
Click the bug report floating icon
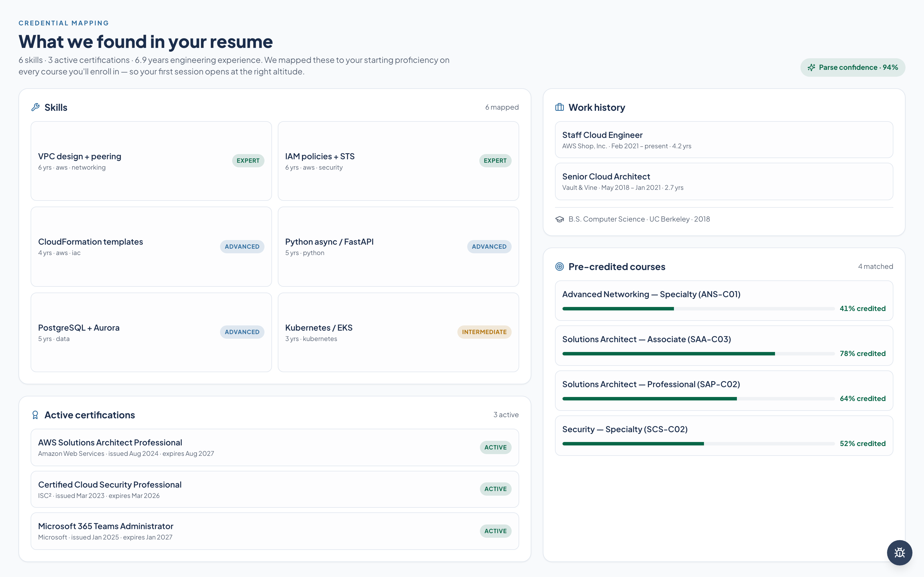(899, 552)
